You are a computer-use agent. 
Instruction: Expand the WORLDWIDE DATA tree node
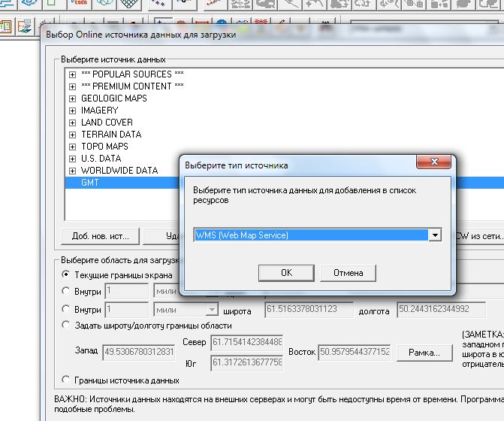[72, 171]
